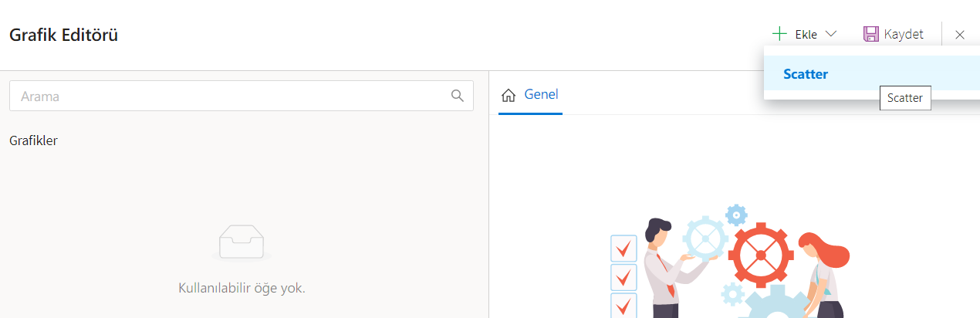Screen dimensions: 980x318
Task: Click the 'Kullanılabilir öğe yok.' message
Action: pos(242,288)
